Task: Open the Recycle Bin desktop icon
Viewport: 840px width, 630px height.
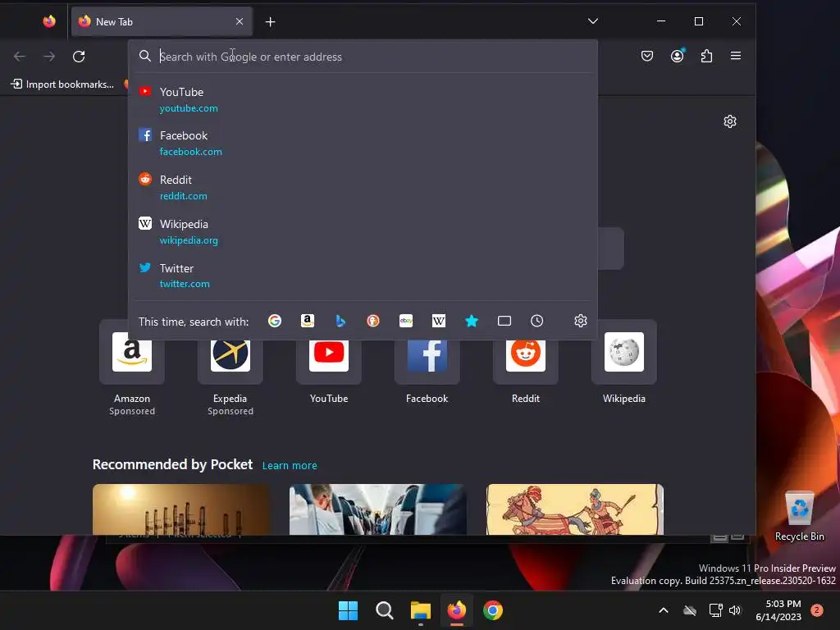Action: tap(799, 516)
